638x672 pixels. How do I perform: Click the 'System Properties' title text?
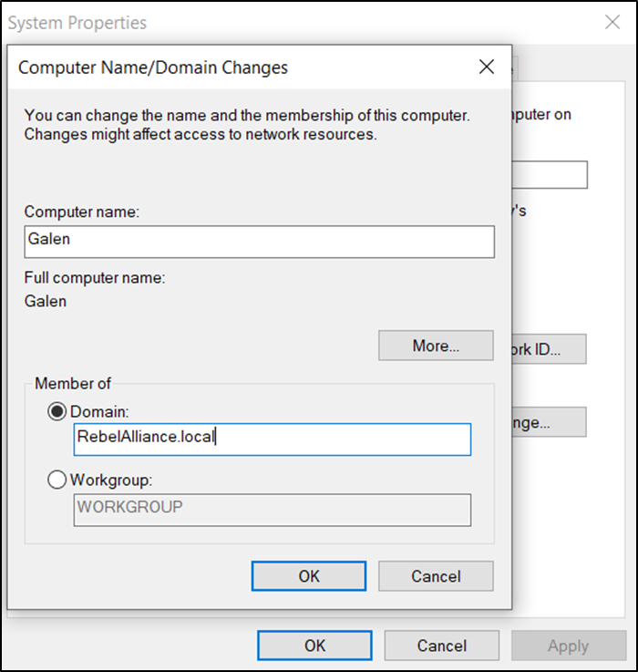pyautogui.click(x=77, y=23)
